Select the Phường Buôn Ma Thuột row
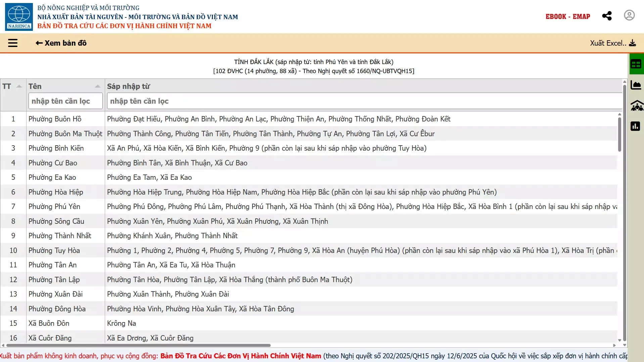The width and height of the screenshot is (644, 362). 309,134
